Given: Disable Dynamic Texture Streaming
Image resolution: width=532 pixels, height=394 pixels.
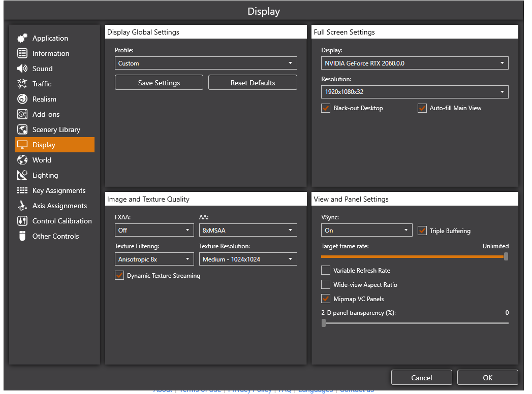Looking at the screenshot, I should [x=119, y=275].
